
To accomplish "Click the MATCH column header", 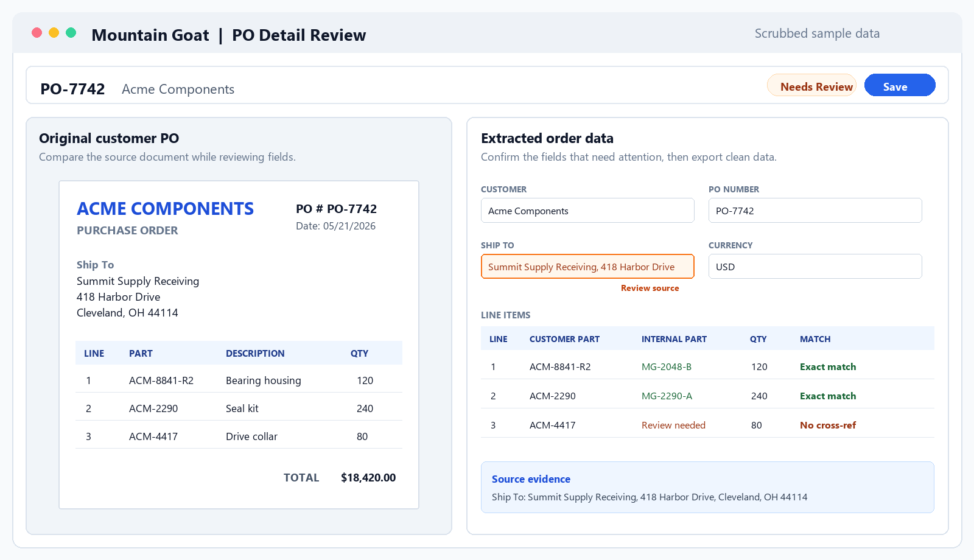I will click(815, 339).
